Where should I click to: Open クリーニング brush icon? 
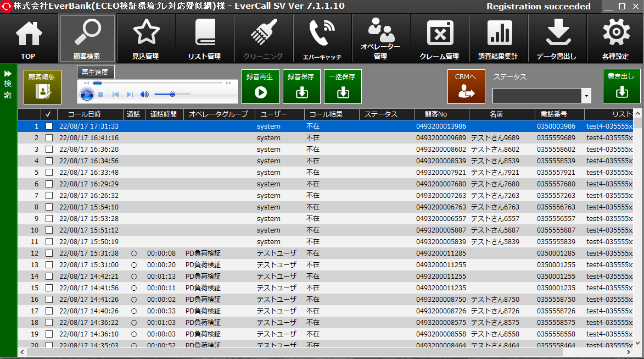click(264, 38)
